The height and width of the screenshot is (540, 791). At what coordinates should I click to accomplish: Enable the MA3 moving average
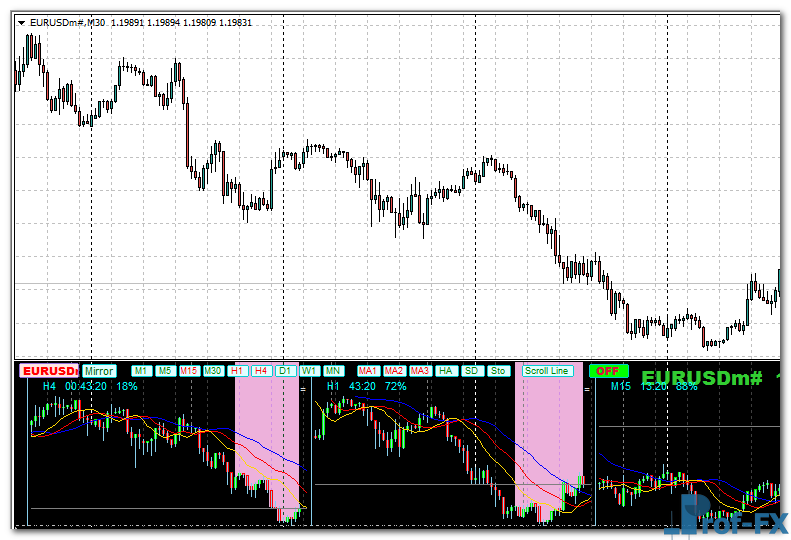coord(420,371)
